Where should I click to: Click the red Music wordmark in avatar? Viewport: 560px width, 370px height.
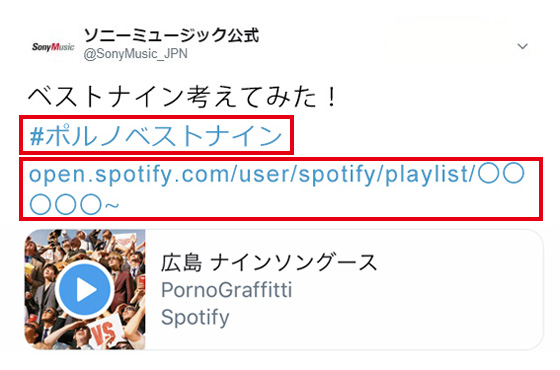point(63,47)
